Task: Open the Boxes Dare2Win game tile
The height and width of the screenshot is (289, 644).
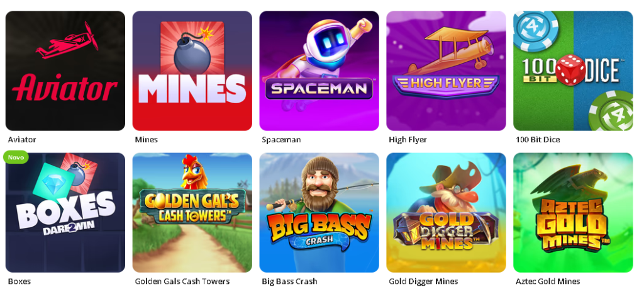Action: coord(65,213)
